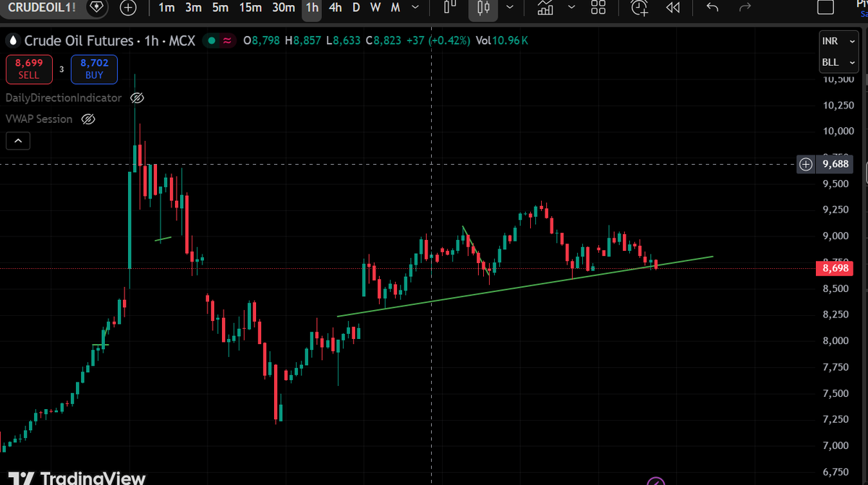Viewport: 868px width, 485px height.
Task: Click the +37 (+0.42%) change value
Action: point(438,41)
